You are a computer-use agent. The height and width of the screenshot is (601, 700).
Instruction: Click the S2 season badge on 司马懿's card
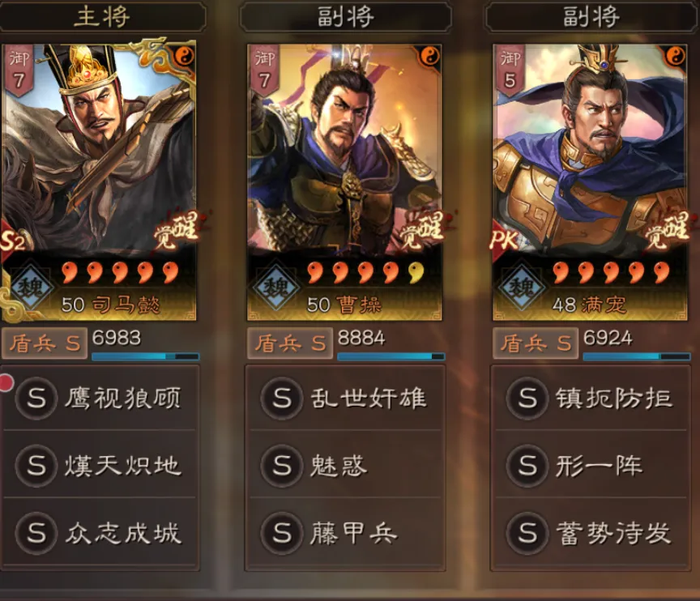tap(12, 241)
